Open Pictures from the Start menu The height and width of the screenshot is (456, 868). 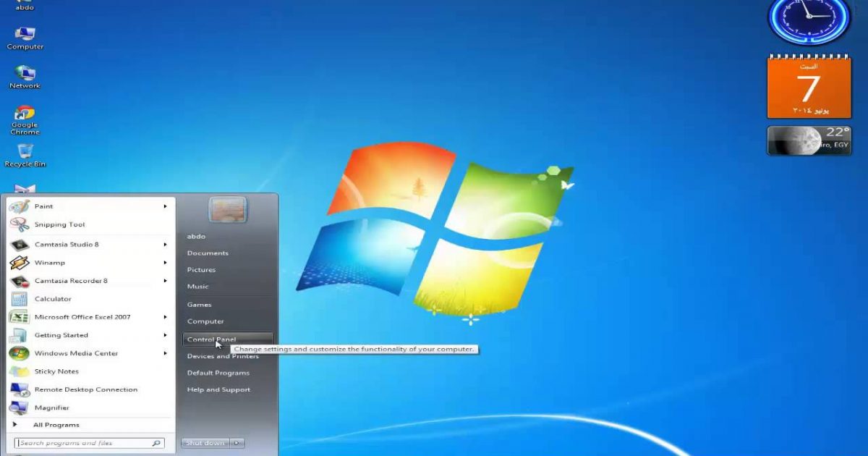(x=201, y=270)
